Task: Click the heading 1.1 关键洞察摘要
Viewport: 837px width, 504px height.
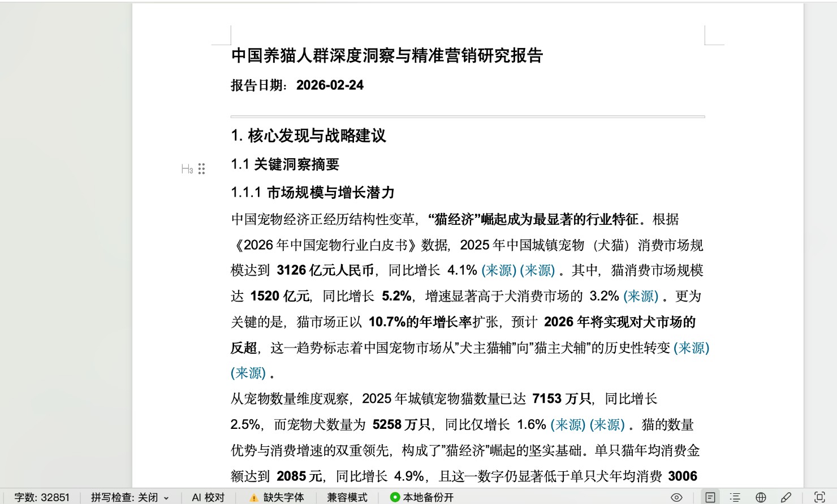Action: click(285, 164)
